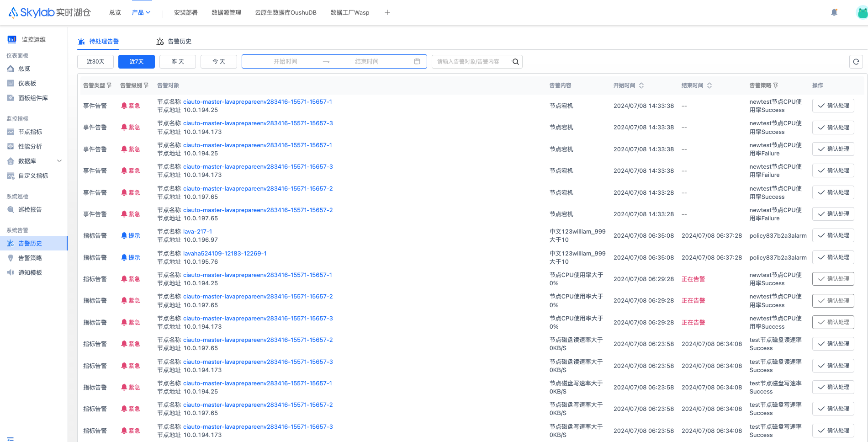Open 巡检报告 in sidebar

(30, 209)
